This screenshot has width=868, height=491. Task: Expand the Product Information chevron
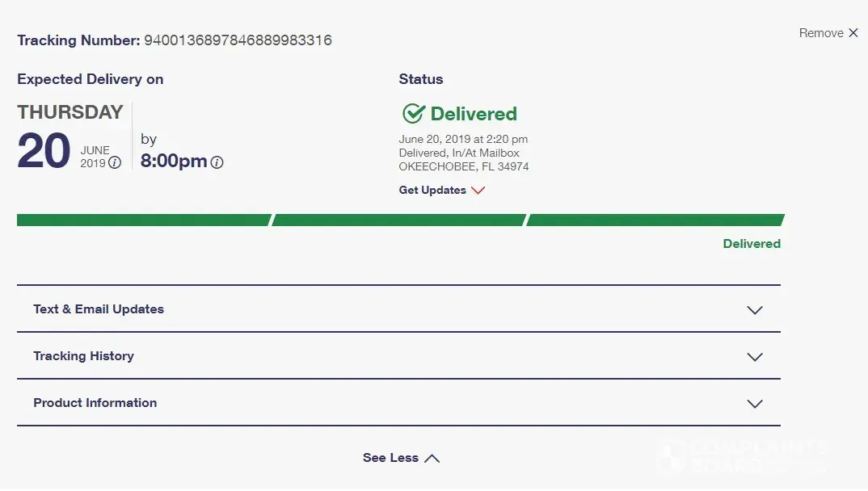755,404
